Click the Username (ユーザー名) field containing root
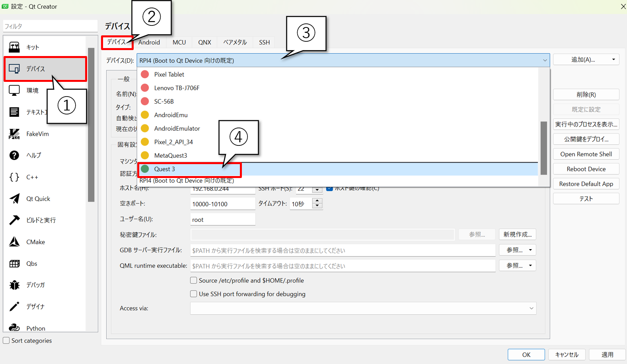 pyautogui.click(x=222, y=220)
